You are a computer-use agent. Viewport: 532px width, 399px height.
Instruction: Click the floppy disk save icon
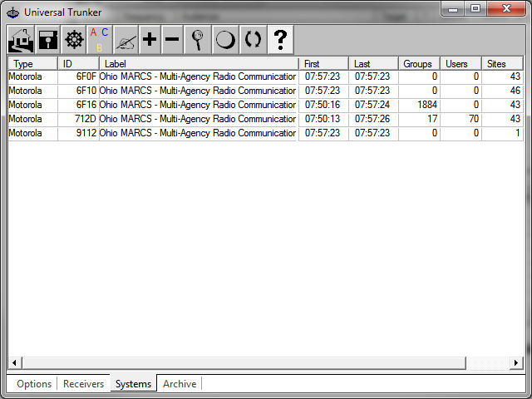pyautogui.click(x=47, y=39)
